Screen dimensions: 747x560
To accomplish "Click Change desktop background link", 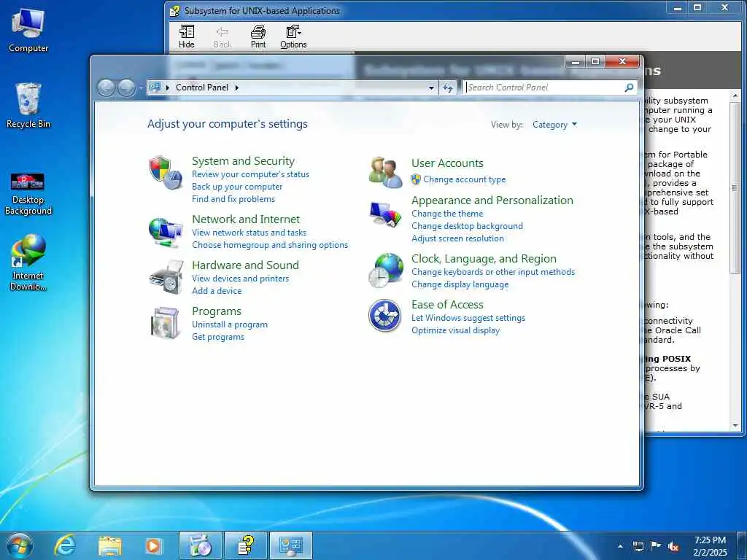I will coord(468,226).
